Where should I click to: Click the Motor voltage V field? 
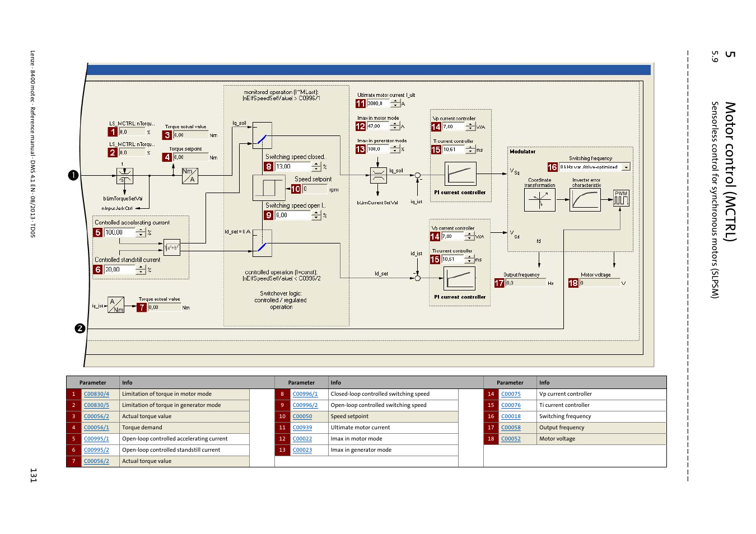[599, 283]
